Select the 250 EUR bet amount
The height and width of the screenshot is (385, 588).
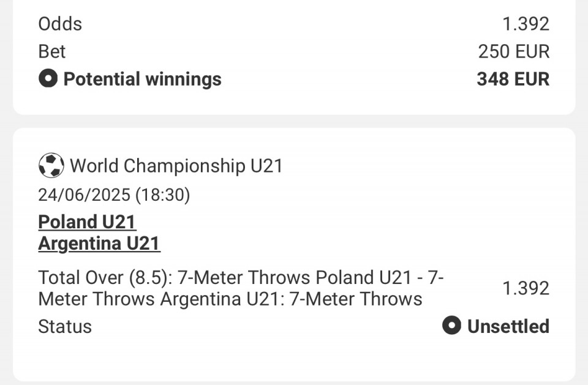[x=514, y=51]
